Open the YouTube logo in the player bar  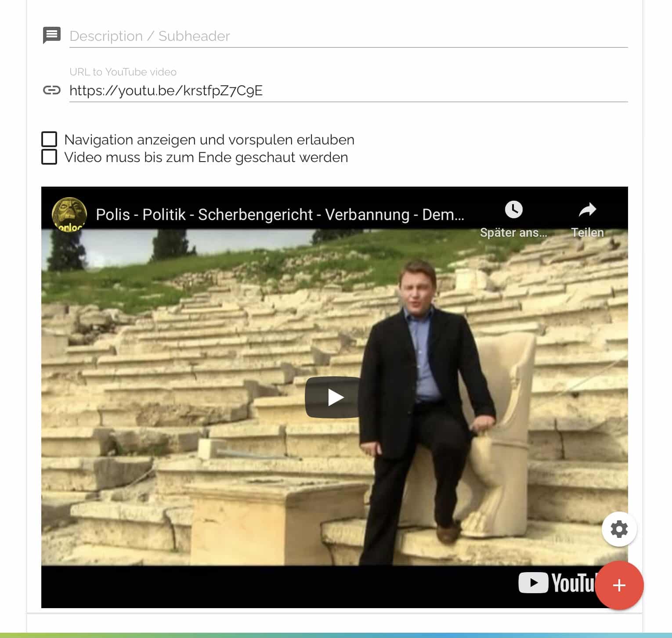point(556,583)
